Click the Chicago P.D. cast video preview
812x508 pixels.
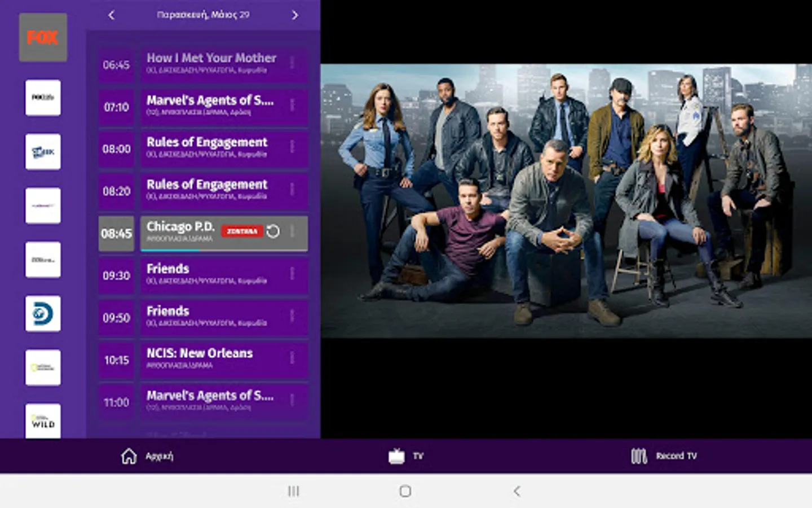(566, 200)
